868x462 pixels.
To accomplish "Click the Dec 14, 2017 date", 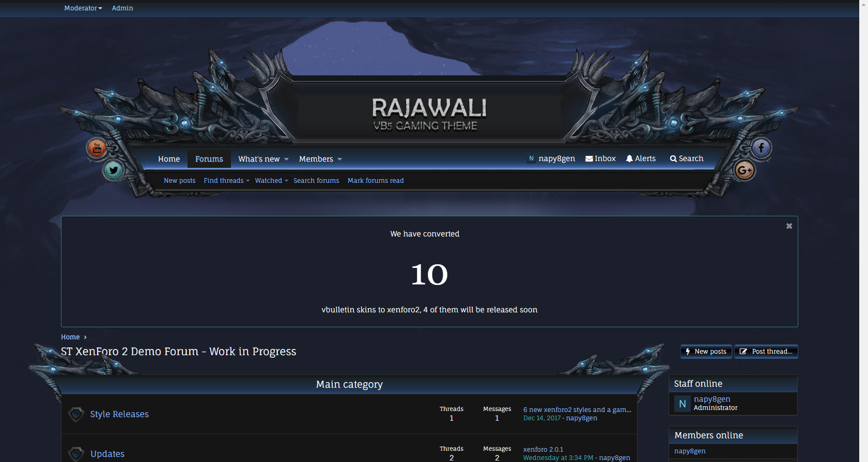I will click(542, 418).
